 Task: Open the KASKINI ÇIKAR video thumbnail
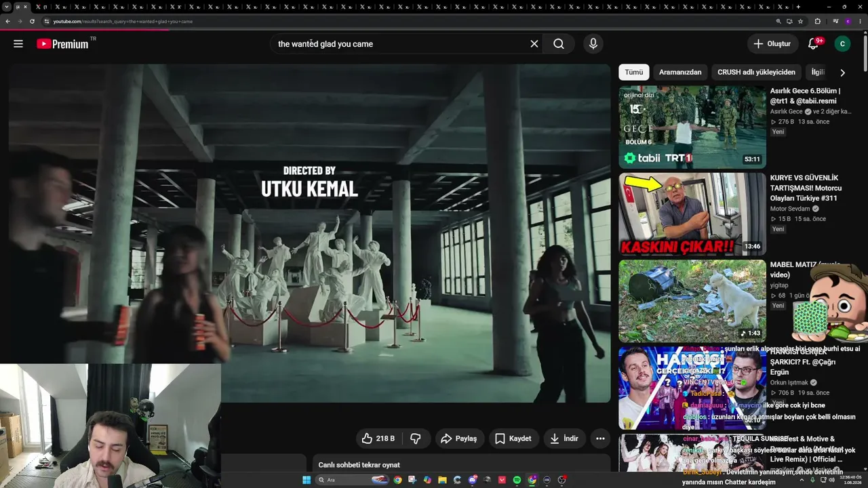click(692, 214)
